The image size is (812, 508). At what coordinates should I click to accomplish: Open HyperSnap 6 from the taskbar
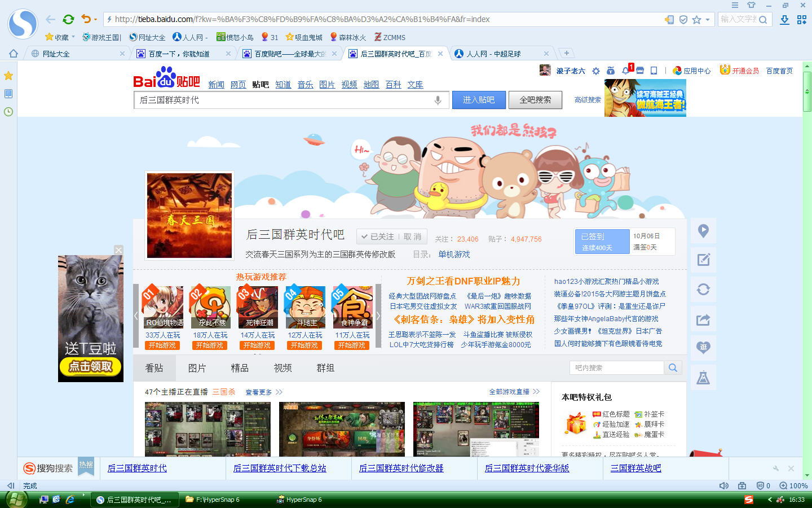(299, 500)
